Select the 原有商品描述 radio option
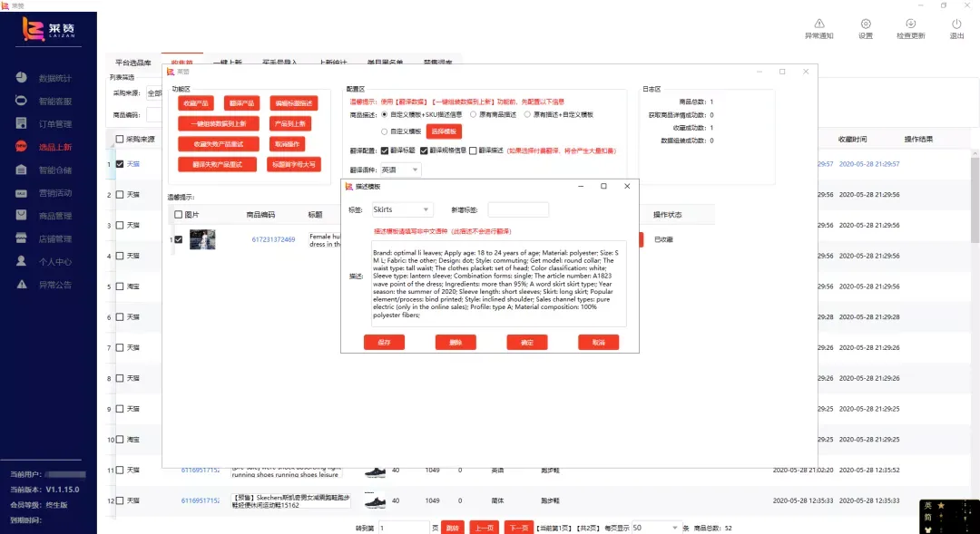980x534 pixels. (x=473, y=115)
